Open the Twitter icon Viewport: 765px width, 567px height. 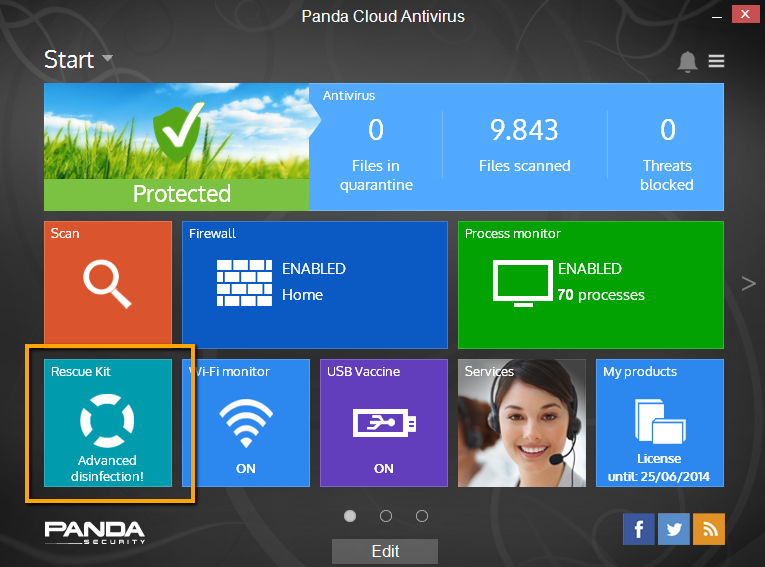[674, 529]
